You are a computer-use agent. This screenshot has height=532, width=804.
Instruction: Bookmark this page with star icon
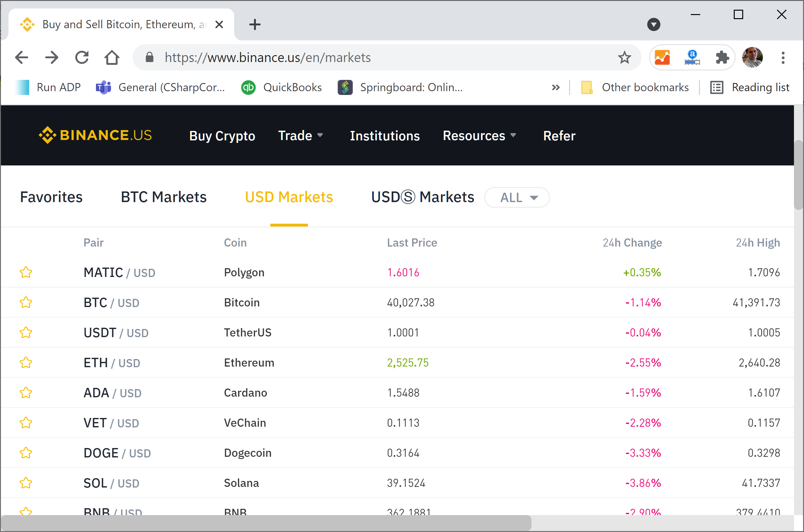tap(624, 58)
